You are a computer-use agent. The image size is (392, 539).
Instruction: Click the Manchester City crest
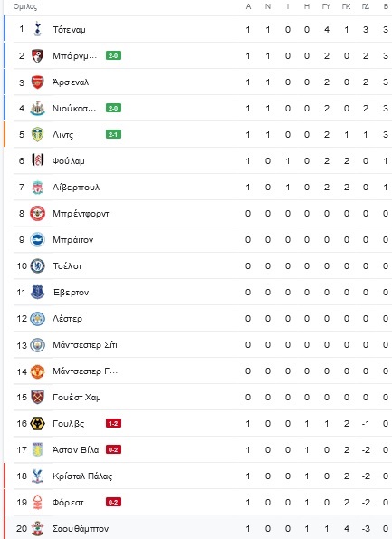coord(37,345)
